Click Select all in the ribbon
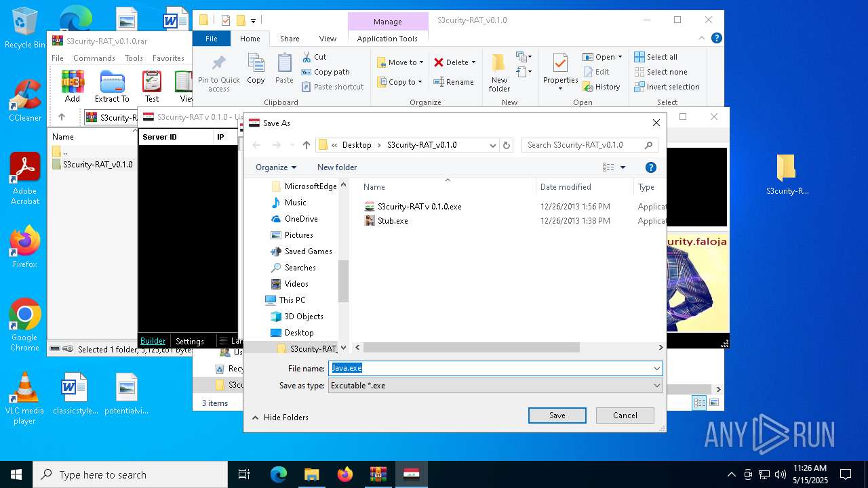Screen dimensions: 868x488 [x=656, y=57]
